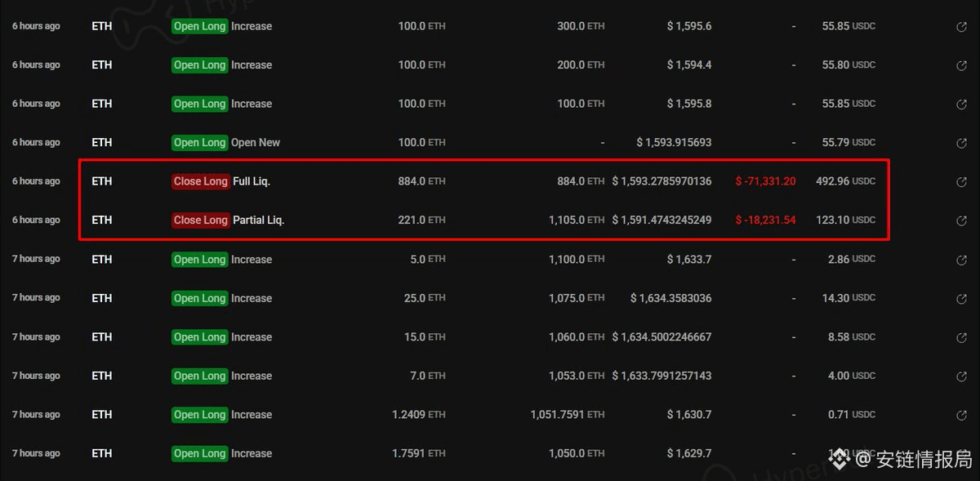This screenshot has height=481, width=980.
Task: Open external link for 300.0 ETH position row
Action: click(961, 27)
